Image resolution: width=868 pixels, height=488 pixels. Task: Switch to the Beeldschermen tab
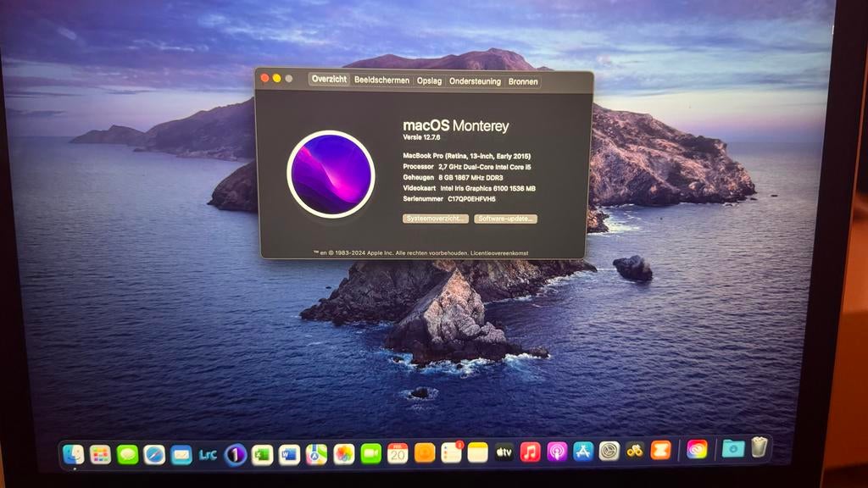click(x=382, y=80)
